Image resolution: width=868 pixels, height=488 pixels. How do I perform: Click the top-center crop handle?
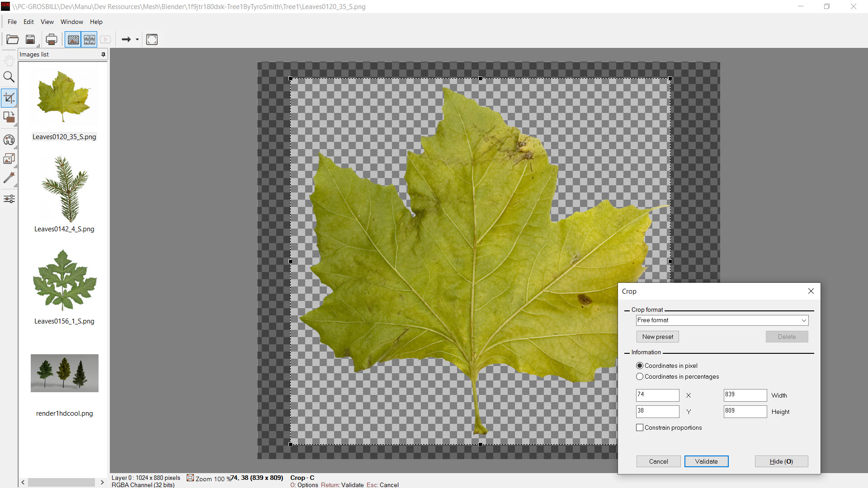pyautogui.click(x=480, y=79)
